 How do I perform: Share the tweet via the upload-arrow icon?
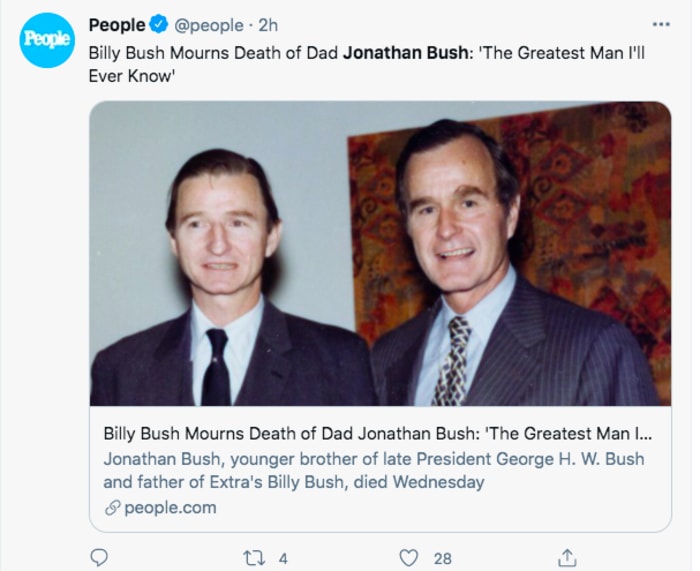(567, 558)
